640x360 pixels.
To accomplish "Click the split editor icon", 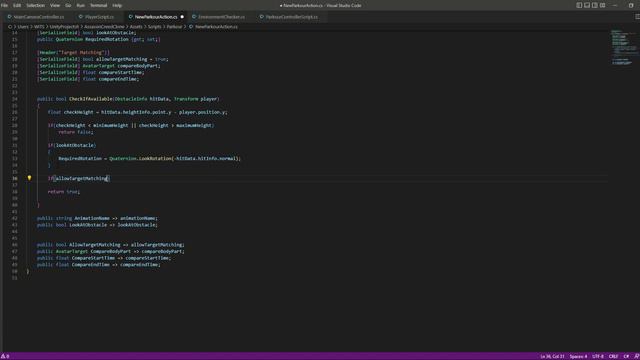I will (637, 17).
